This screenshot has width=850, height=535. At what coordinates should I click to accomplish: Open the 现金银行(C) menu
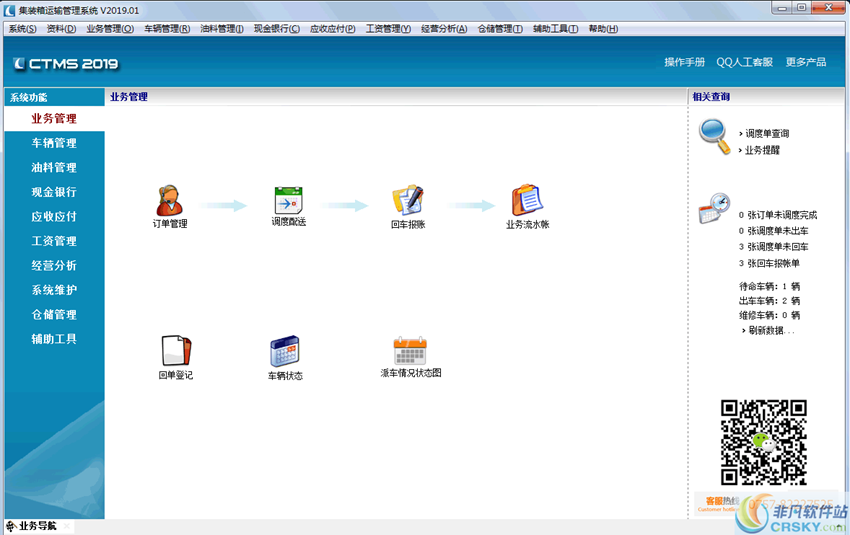pos(276,29)
